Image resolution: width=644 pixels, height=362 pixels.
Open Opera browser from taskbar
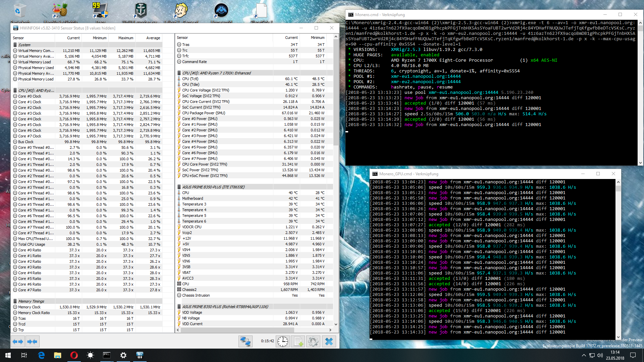[74, 355]
